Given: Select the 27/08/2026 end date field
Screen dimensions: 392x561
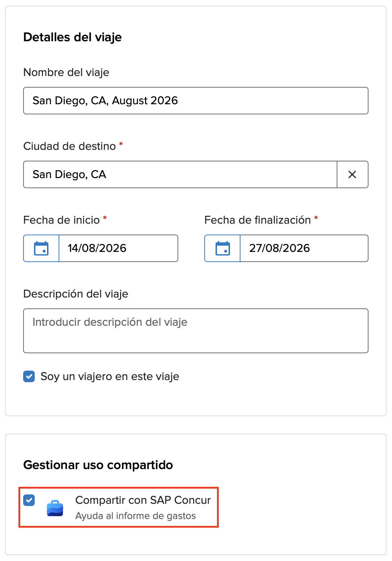Looking at the screenshot, I should point(304,248).
